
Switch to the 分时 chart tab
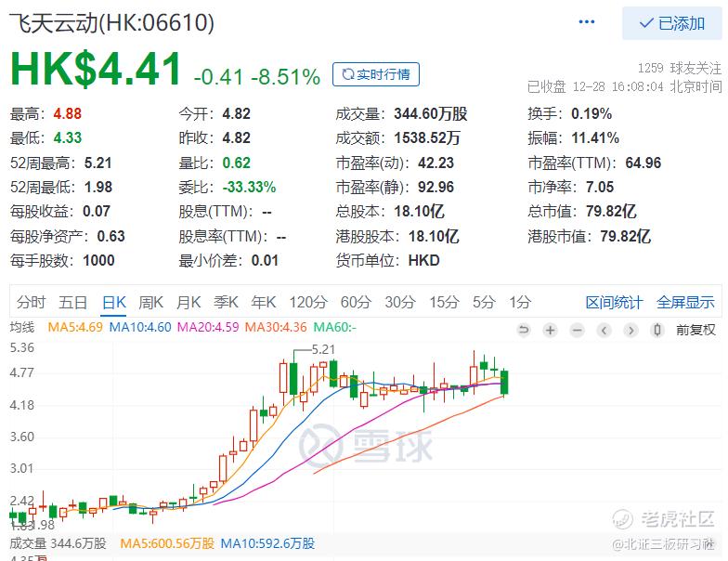(x=32, y=303)
